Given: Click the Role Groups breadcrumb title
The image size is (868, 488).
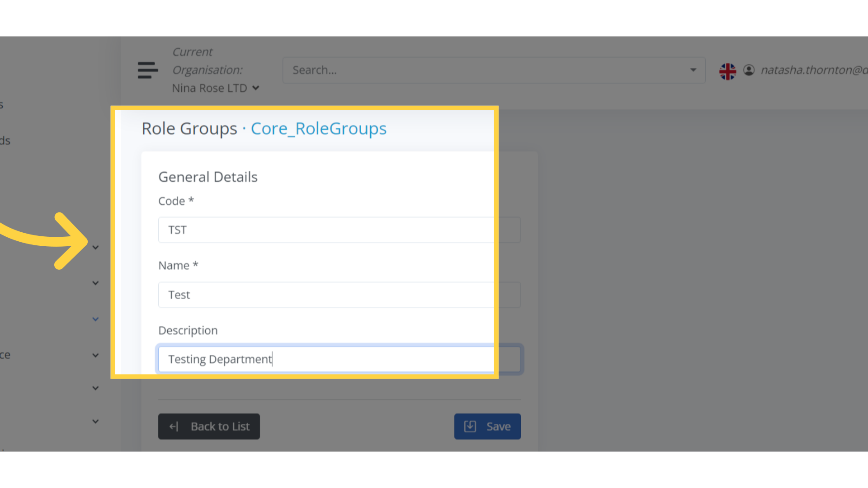Looking at the screenshot, I should tap(189, 129).
